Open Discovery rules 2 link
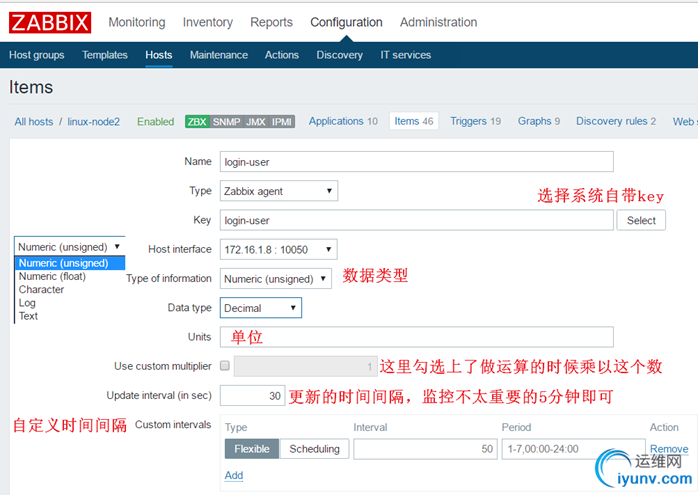This screenshot has height=495, width=698. point(616,121)
